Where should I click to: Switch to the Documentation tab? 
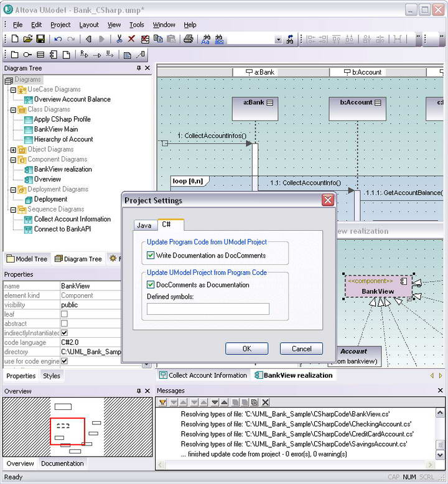tap(62, 463)
